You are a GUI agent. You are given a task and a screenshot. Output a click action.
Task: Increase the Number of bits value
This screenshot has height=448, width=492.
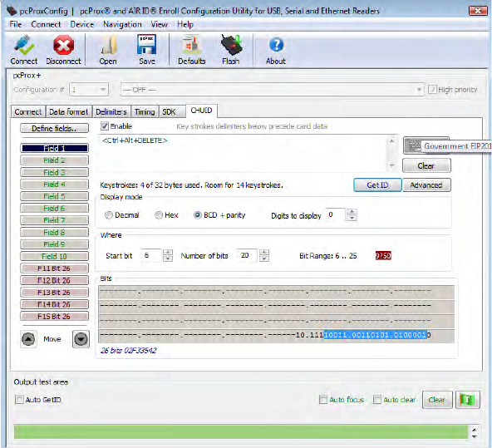(x=264, y=252)
